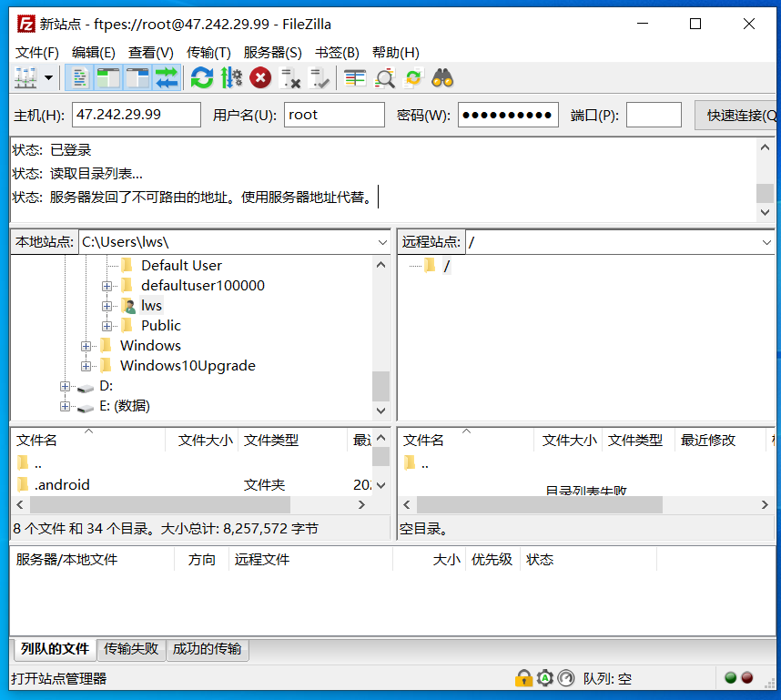781x700 pixels.
Task: Click the message log scrollbar down arrow
Action: (x=765, y=212)
